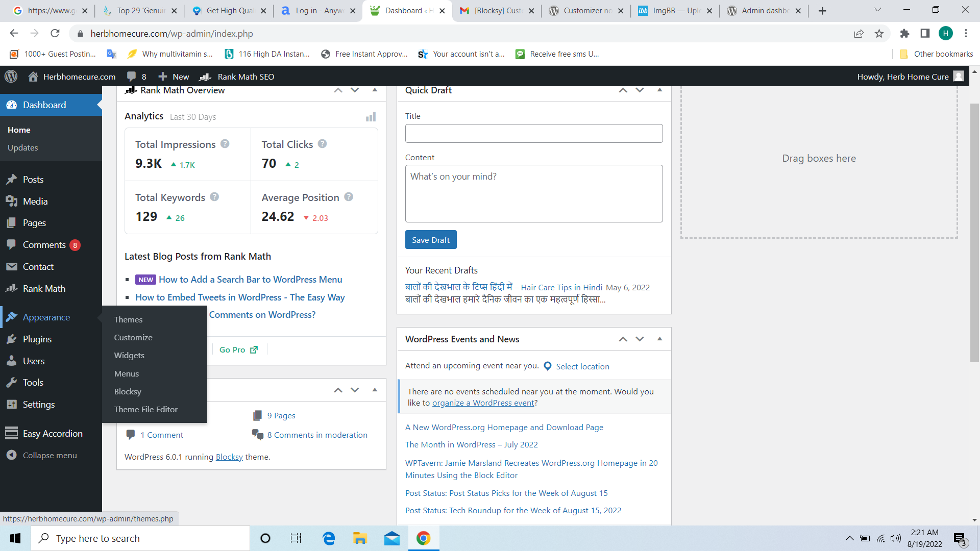Open Plugins in the sidebar
980x551 pixels.
coord(37,339)
